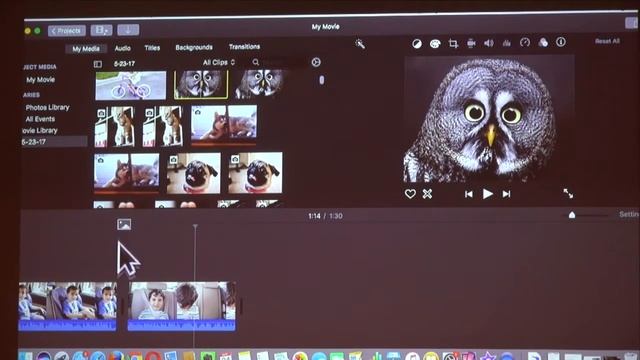640x360 pixels.
Task: Skip to next clip in viewer
Action: click(507, 194)
